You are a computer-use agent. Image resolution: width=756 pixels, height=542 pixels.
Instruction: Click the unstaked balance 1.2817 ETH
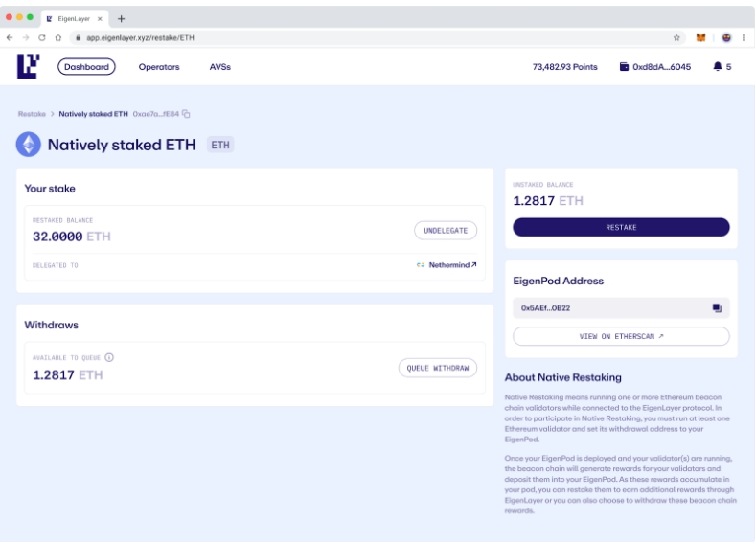tap(548, 201)
